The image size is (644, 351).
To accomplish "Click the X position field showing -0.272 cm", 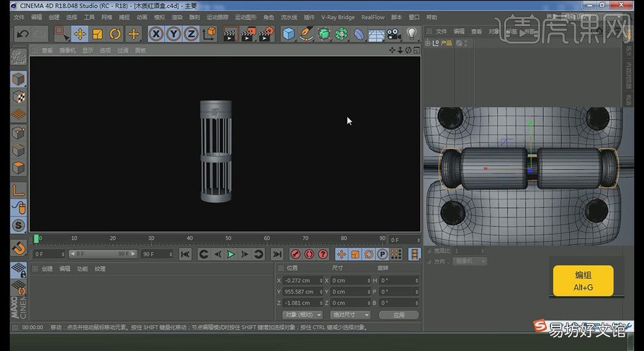I will (302, 280).
